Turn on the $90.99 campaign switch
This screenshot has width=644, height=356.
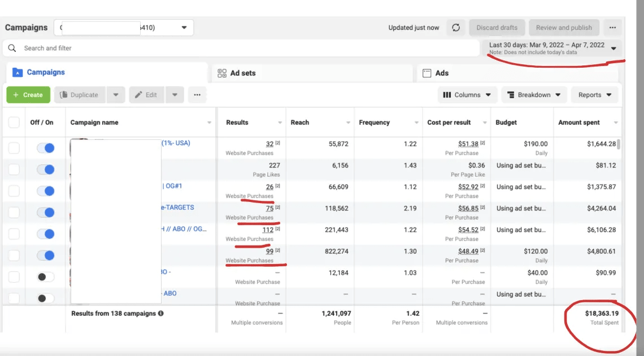click(46, 277)
